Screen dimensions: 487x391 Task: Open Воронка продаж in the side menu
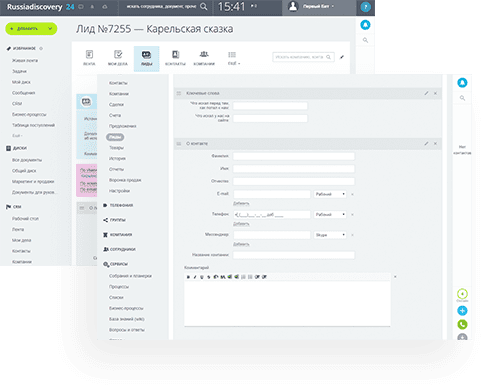[125, 180]
